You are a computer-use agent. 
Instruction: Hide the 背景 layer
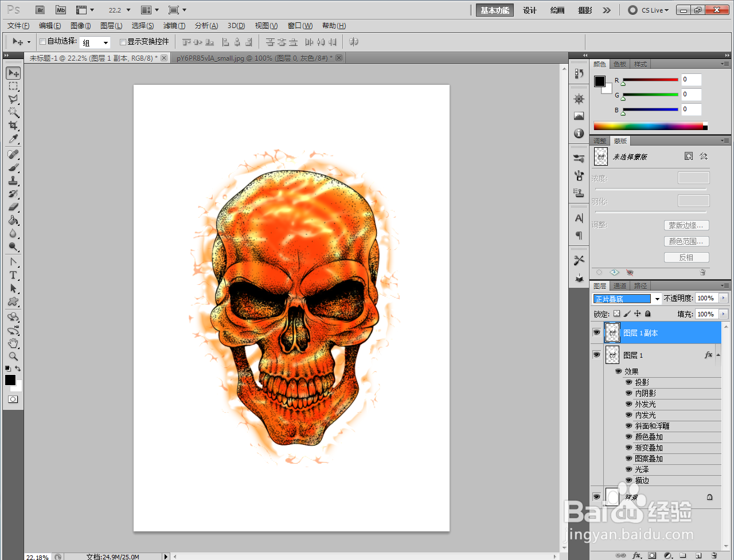597,496
